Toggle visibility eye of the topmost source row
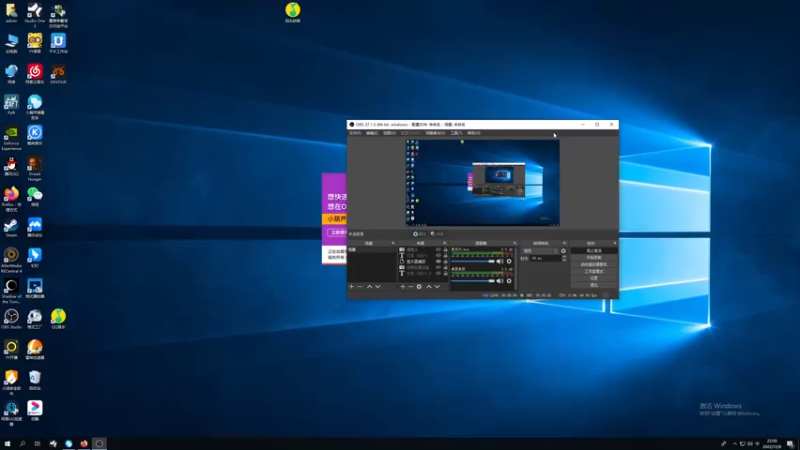 [438, 249]
